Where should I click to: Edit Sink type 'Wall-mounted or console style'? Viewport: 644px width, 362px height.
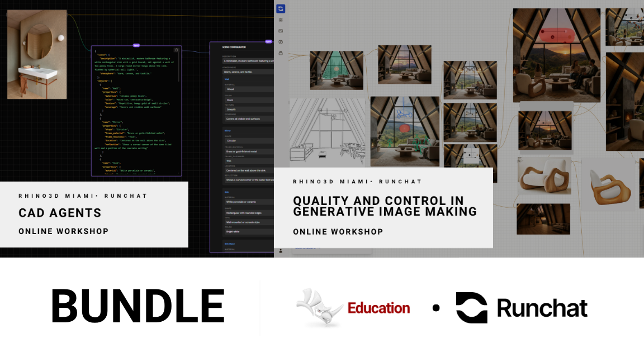pos(249,222)
